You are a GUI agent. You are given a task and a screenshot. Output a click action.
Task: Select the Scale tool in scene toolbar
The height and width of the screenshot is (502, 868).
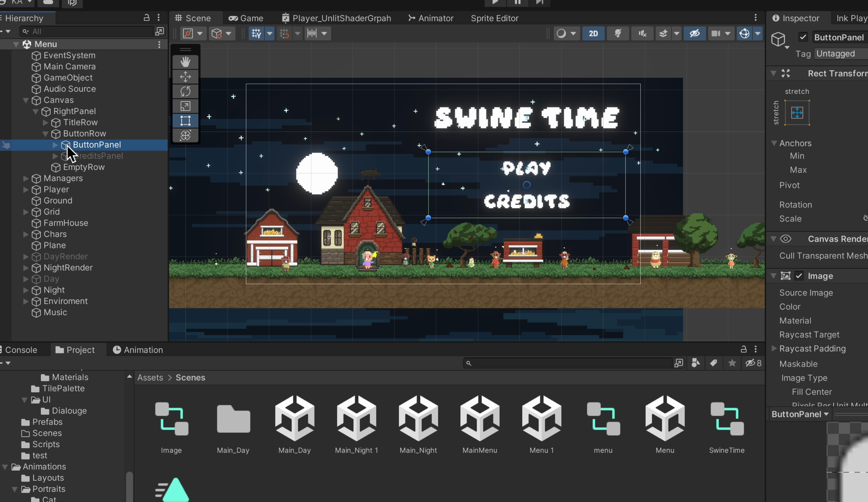[185, 106]
